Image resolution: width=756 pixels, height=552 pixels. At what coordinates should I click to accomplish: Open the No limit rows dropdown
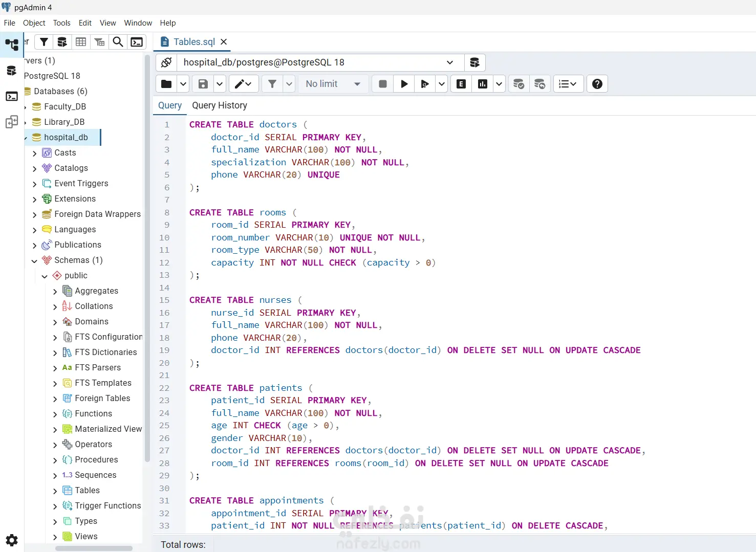(x=333, y=84)
